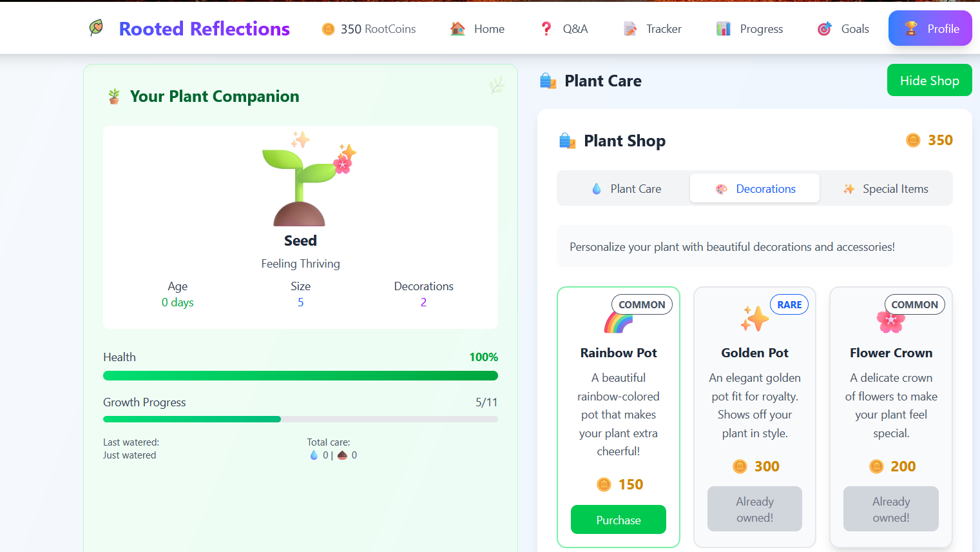Click the Growth Progress bar
The image size is (980, 552).
coord(300,419)
